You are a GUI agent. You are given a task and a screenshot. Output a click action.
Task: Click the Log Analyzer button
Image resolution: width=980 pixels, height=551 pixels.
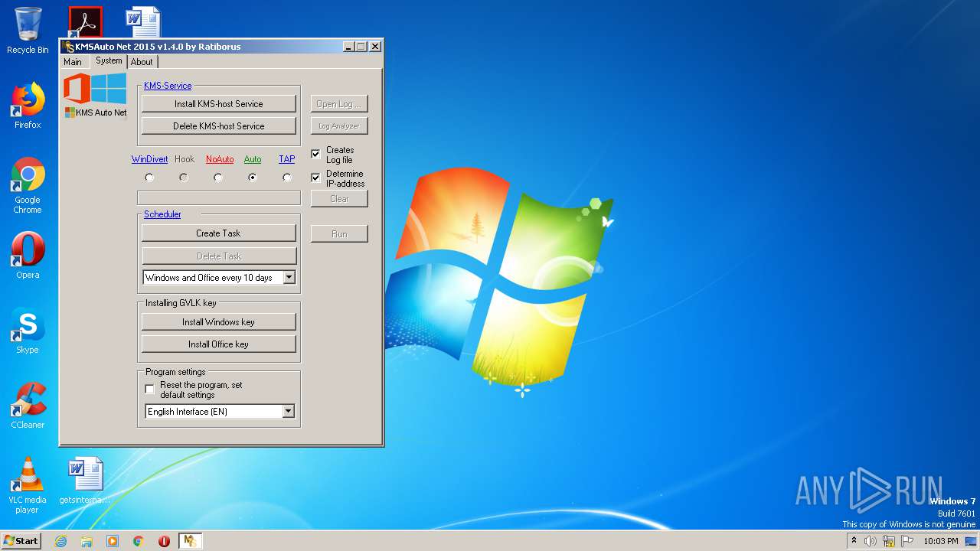[x=339, y=126]
